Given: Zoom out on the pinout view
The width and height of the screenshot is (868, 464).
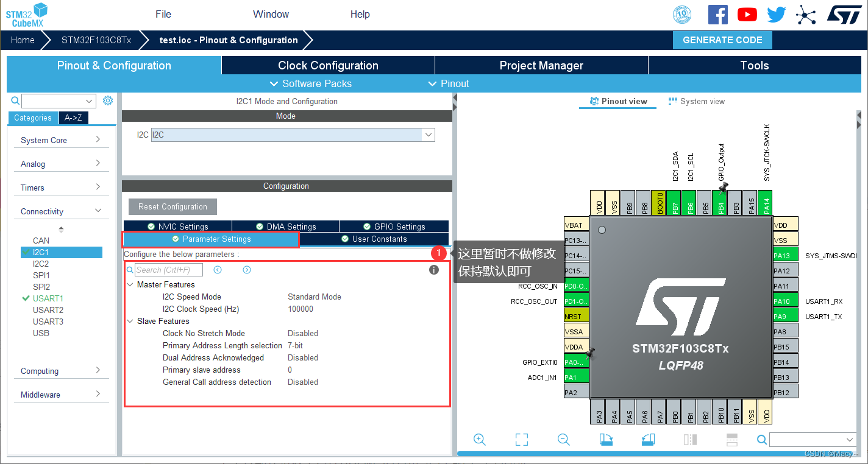Looking at the screenshot, I should [x=563, y=439].
